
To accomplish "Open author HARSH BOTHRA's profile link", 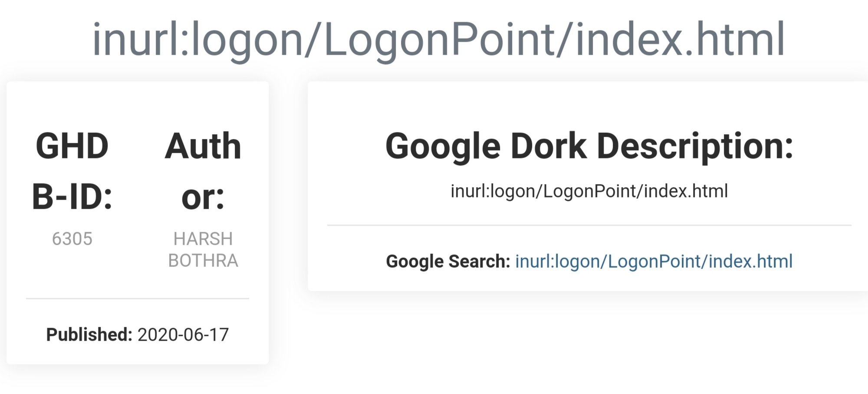I will tap(203, 250).
